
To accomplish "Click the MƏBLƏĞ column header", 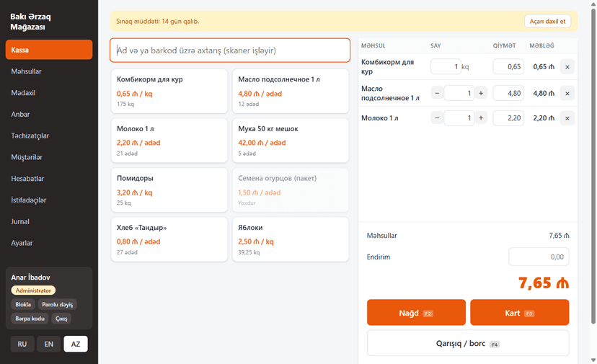I will [x=541, y=45].
